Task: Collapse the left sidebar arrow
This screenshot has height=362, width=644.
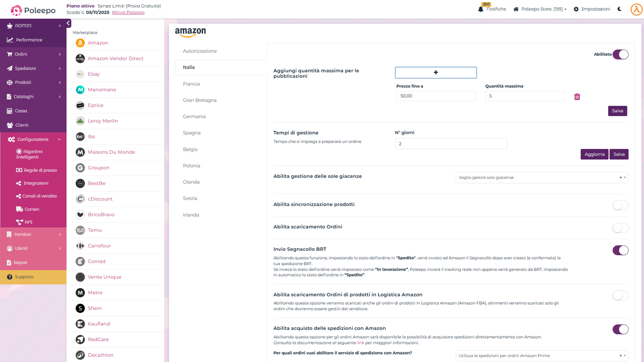Action: (x=68, y=23)
